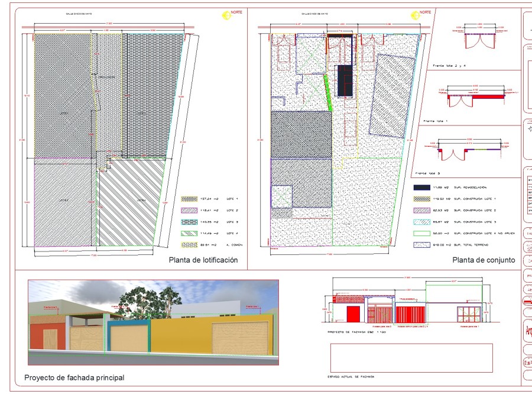Click the Sup. Total Terreno legend swatch
532x394 pixels.
tap(420, 244)
